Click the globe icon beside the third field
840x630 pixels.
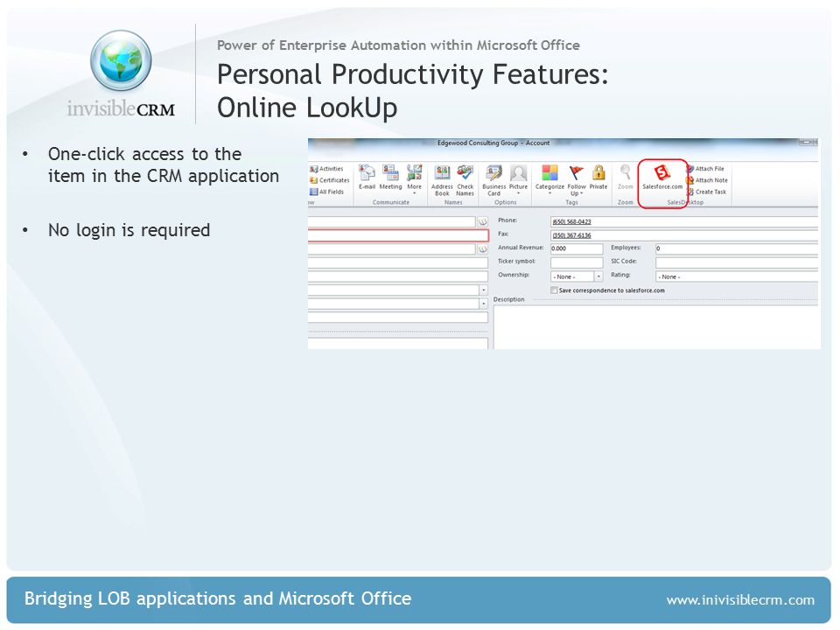[482, 249]
